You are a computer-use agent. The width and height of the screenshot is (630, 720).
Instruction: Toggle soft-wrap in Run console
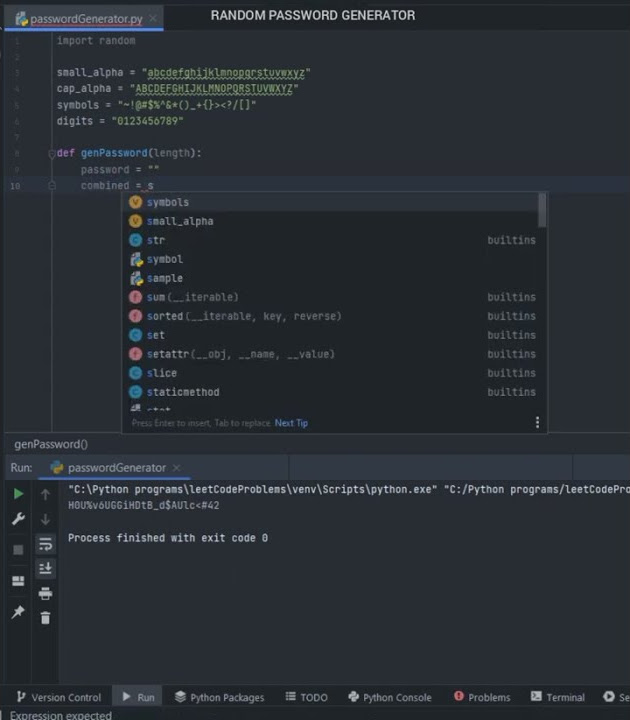point(45,544)
